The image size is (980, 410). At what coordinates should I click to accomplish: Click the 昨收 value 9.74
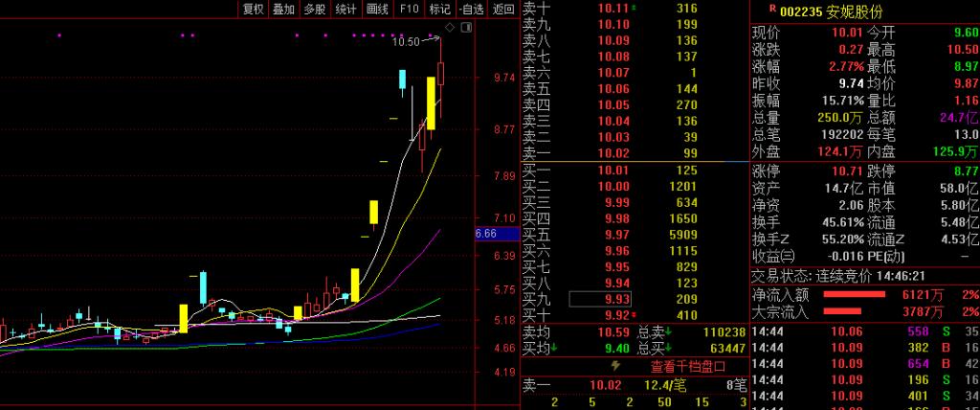pyautogui.click(x=851, y=83)
